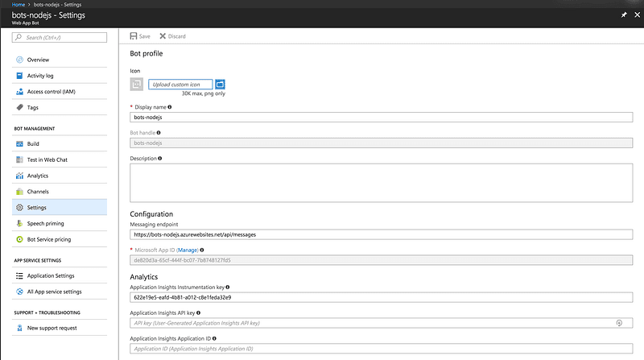The height and width of the screenshot is (360, 644).
Task: Click the Access control (IAM) icon
Action: click(19, 92)
